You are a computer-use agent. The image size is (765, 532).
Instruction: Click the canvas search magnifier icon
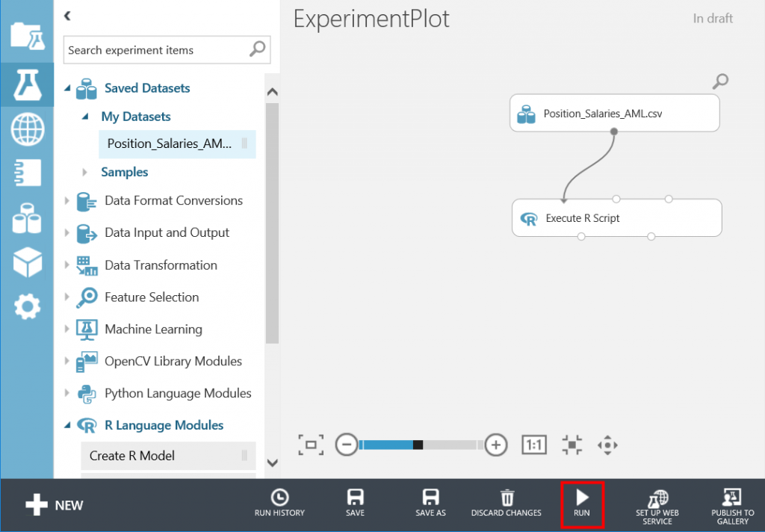click(x=720, y=81)
